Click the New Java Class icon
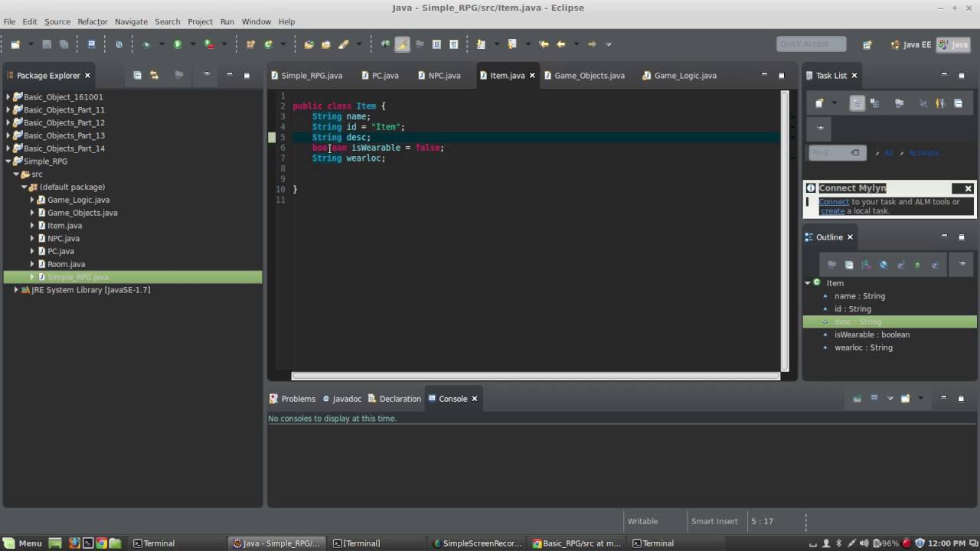 click(269, 44)
